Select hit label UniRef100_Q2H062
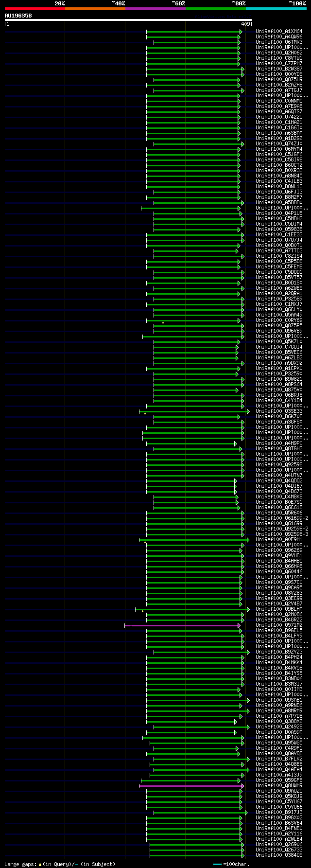The height and width of the screenshot is (868, 311). (x=279, y=53)
